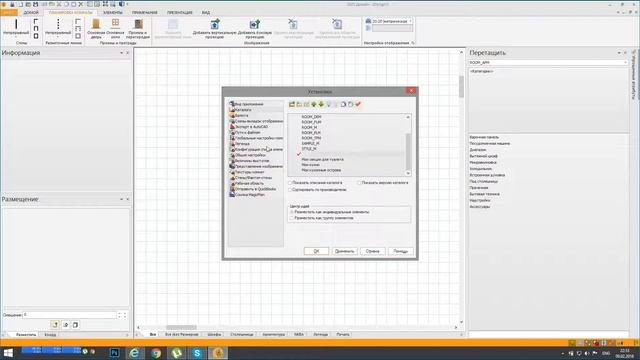Switch to ЭЛЕМЕНТЫ ribbon tab
This screenshot has height=360, width=640.
click(x=113, y=13)
